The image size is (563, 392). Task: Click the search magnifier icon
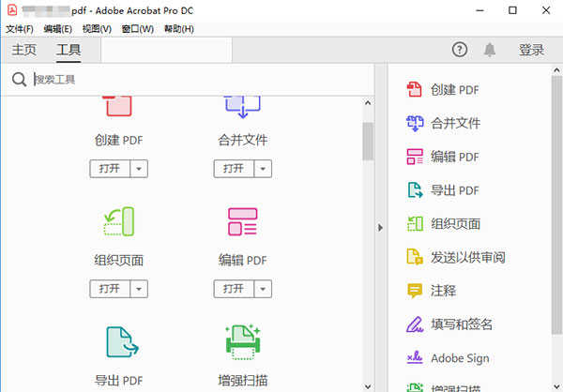pyautogui.click(x=19, y=80)
